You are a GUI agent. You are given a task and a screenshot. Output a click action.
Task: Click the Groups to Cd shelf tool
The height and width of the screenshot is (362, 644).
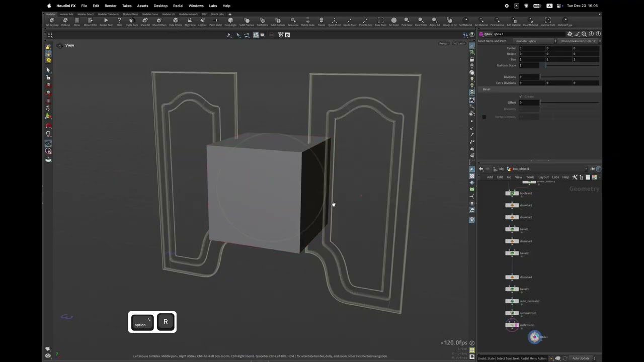coord(449,22)
